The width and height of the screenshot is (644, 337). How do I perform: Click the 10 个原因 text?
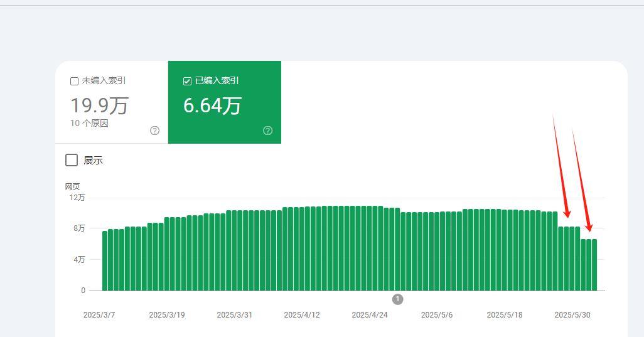89,123
